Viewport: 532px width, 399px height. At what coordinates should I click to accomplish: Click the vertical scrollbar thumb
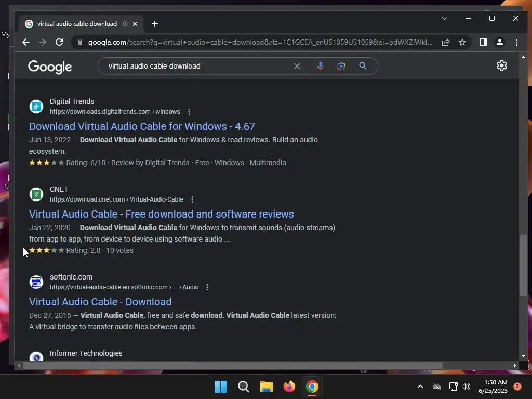[x=523, y=265]
